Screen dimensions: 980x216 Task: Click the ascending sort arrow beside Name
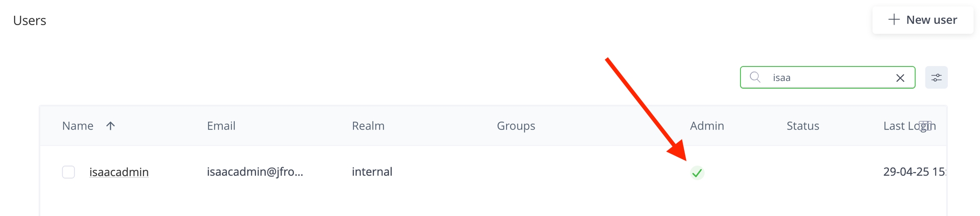pyautogui.click(x=111, y=126)
